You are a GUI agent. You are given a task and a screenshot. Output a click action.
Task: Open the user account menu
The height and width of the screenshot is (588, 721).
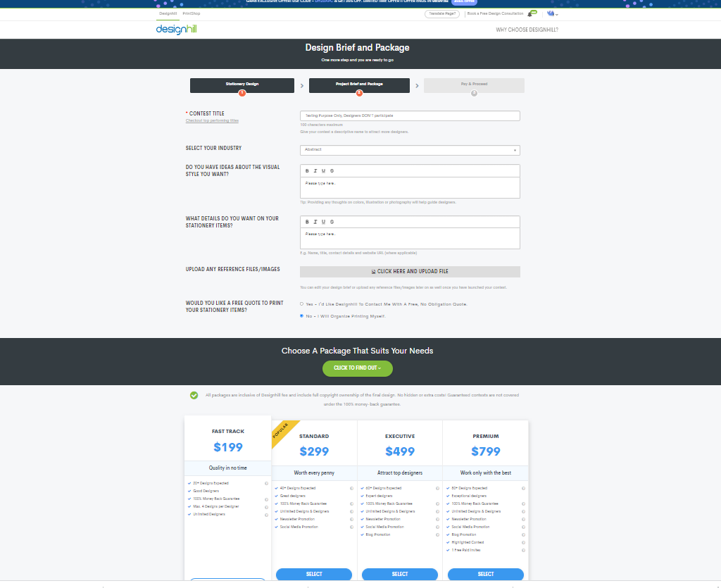tap(552, 14)
